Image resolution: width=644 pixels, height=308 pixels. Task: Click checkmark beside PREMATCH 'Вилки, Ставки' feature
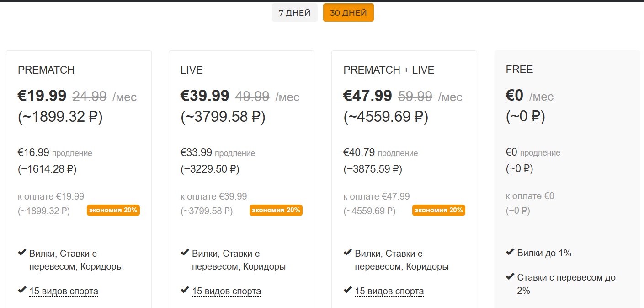pyautogui.click(x=22, y=253)
